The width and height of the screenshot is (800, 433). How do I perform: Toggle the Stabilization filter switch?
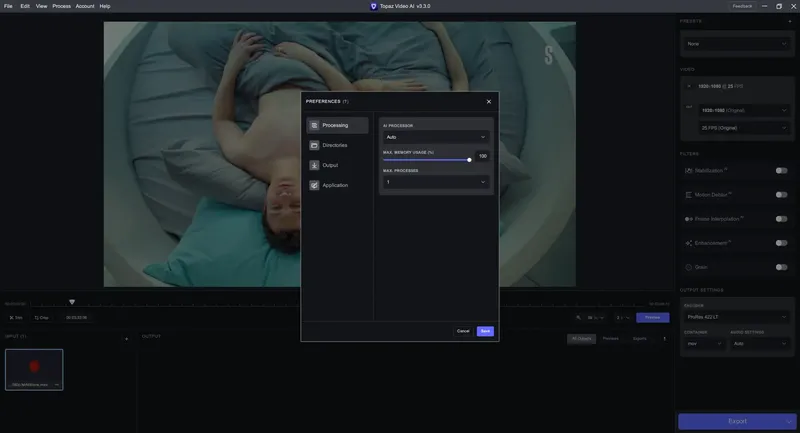[781, 171]
